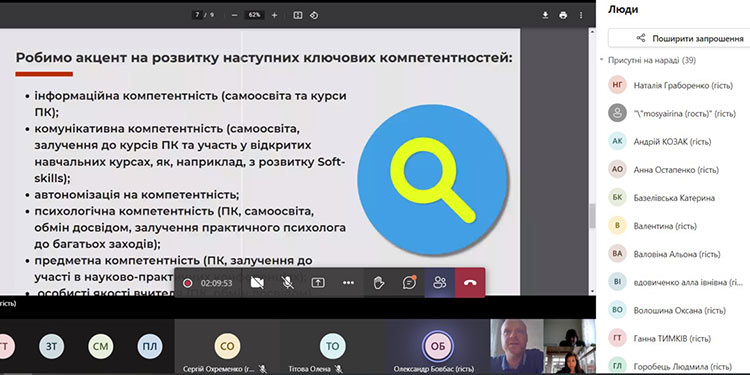Click the red recording indicator
750x375 pixels.
(x=188, y=283)
